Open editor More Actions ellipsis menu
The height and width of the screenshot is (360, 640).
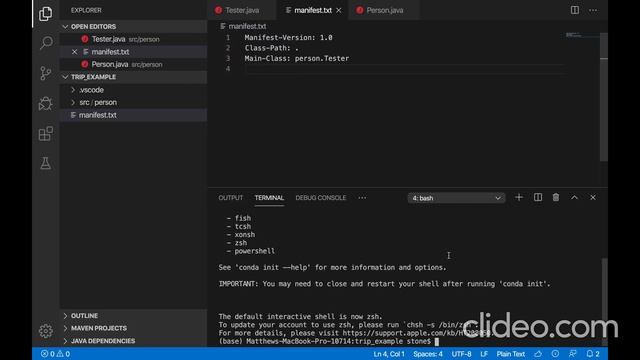[593, 10]
